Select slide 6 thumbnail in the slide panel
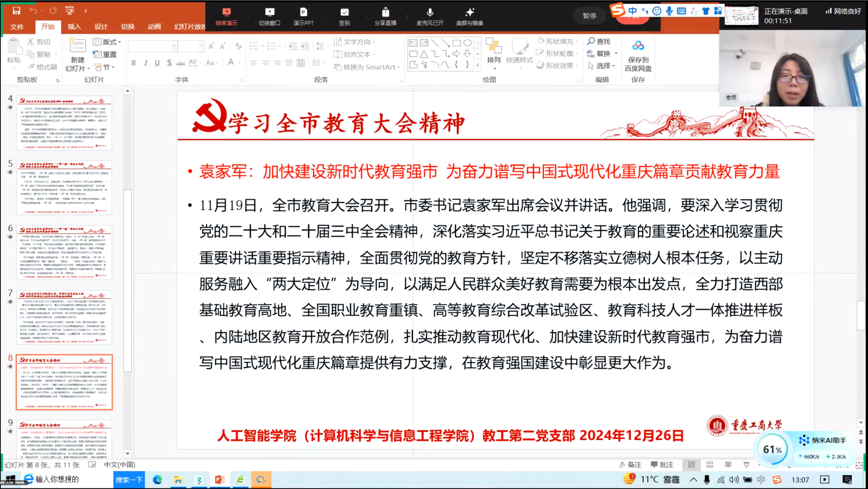 pyautogui.click(x=64, y=253)
